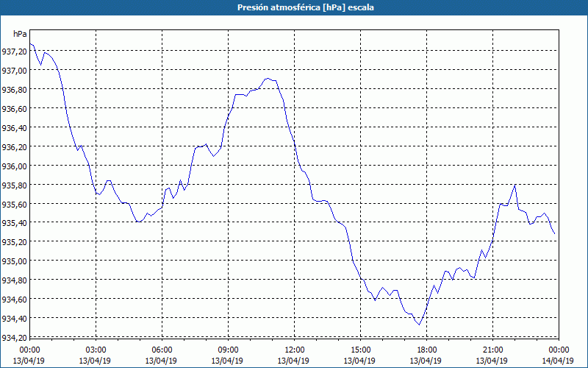Select the 13/04/19 date under 06:00
Image resolution: width=588 pixels, height=368 pixels.
pos(161,361)
